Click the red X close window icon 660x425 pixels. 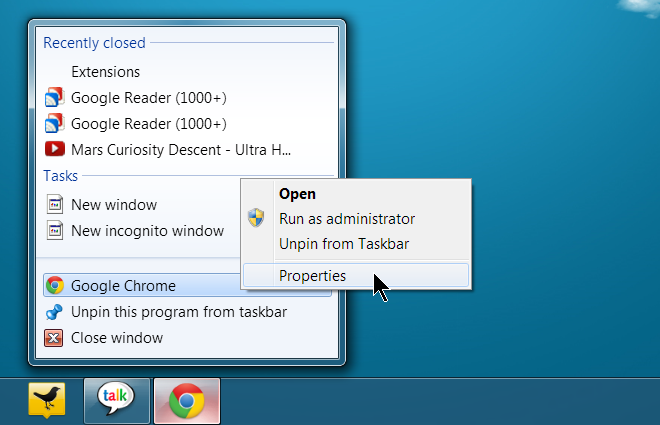[54, 338]
